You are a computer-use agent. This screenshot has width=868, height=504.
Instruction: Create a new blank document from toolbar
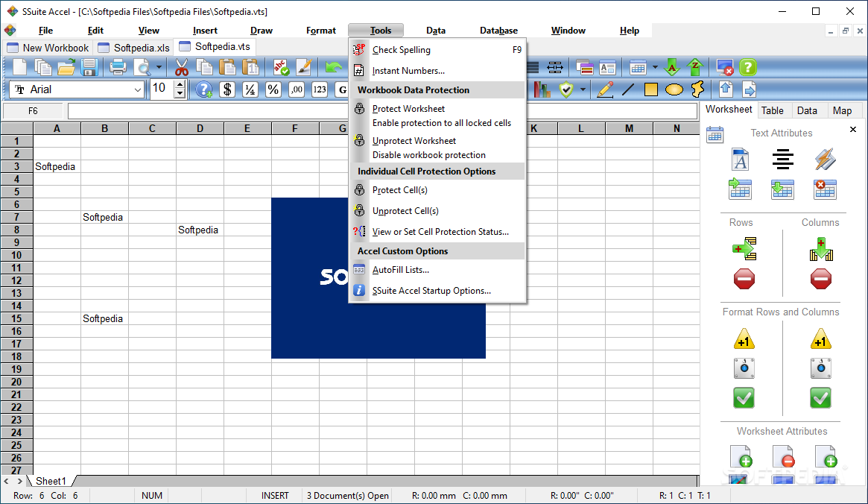click(19, 68)
